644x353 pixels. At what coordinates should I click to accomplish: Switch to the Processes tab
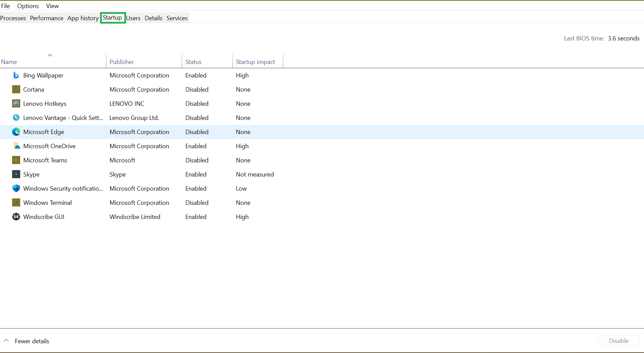tap(13, 18)
